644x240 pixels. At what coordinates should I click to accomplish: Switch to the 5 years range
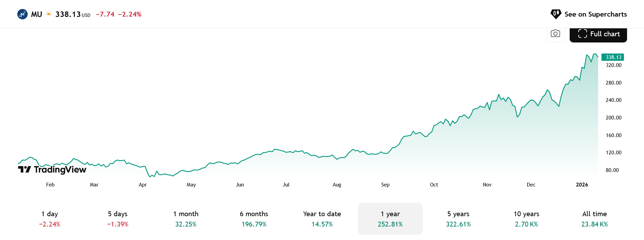click(458, 219)
